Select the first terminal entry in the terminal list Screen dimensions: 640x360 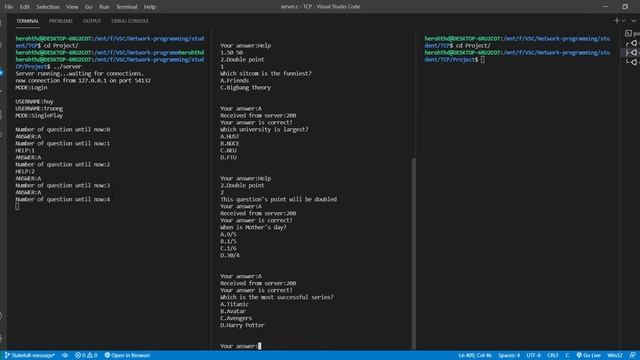pyautogui.click(x=632, y=33)
